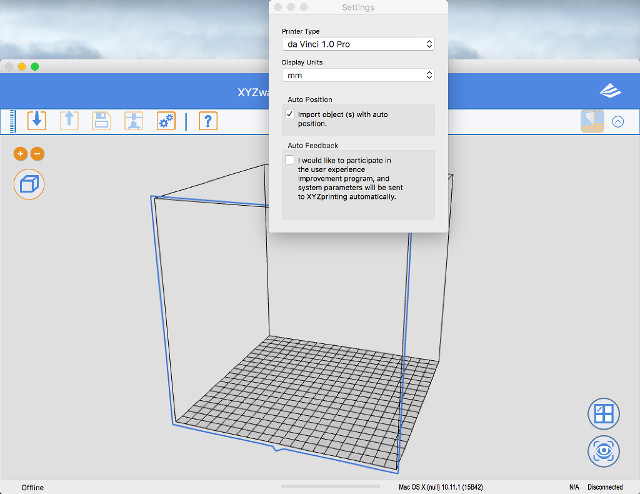
Task: Zoom out with the orange minus button
Action: tap(37, 154)
